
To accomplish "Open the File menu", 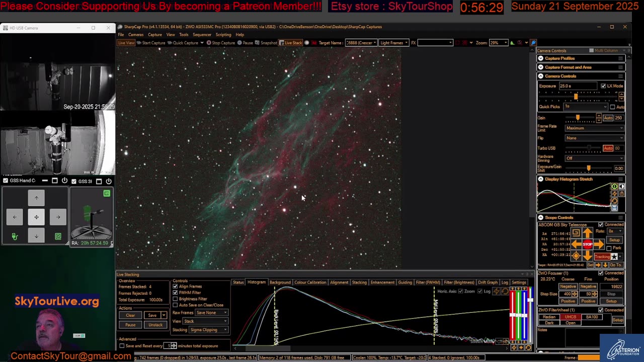I will (121, 35).
